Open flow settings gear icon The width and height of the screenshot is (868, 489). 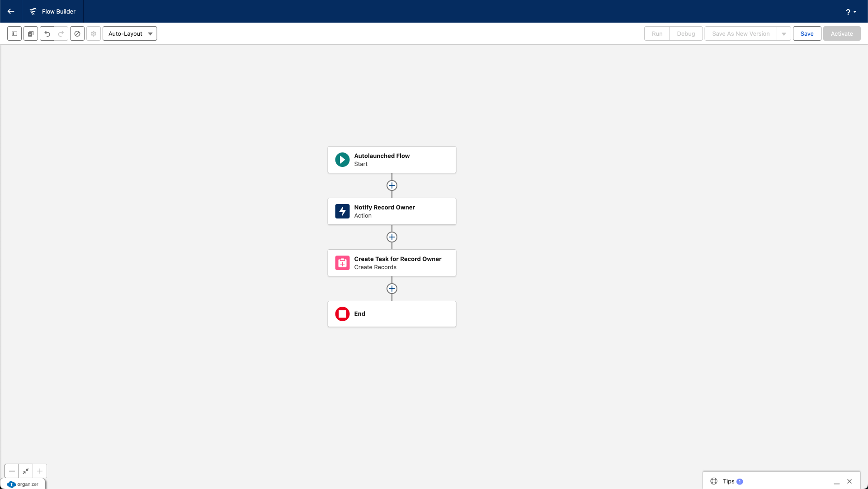[94, 33]
